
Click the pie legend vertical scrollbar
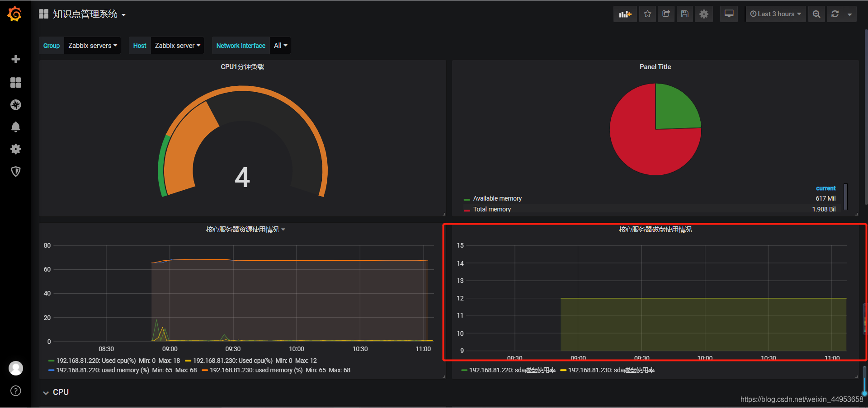coord(845,197)
